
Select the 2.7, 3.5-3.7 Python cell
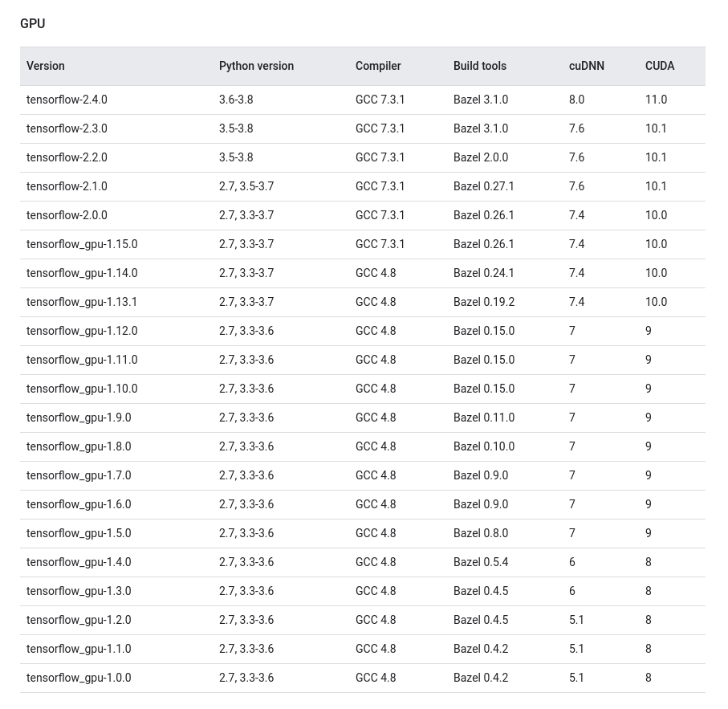tap(246, 186)
